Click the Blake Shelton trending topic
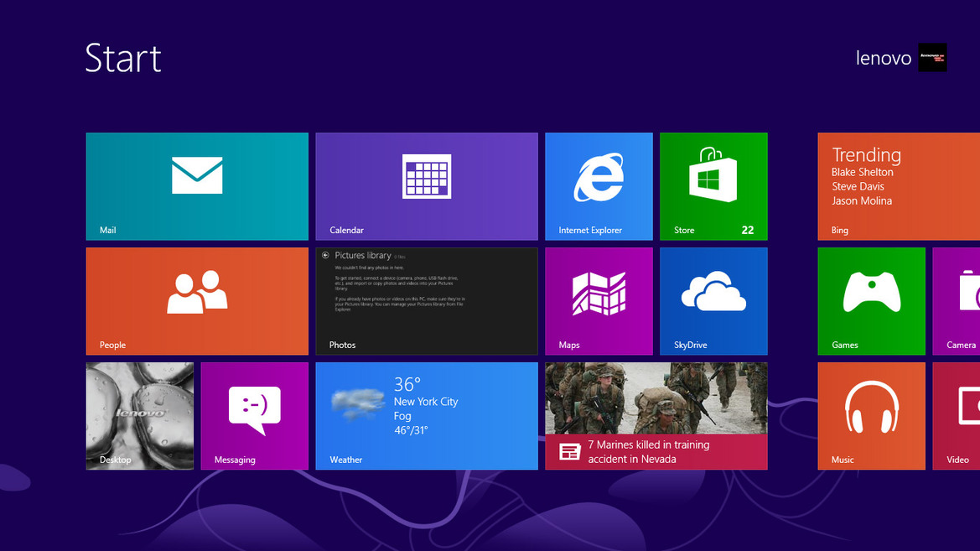The height and width of the screenshot is (551, 980). [x=862, y=172]
